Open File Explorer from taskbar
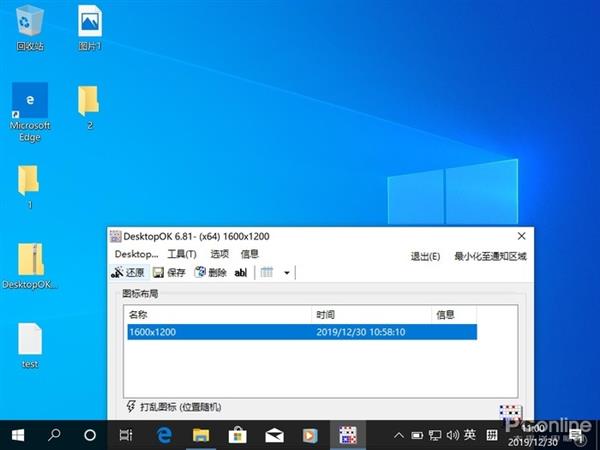Viewport: 600px width, 450px height. click(x=201, y=435)
